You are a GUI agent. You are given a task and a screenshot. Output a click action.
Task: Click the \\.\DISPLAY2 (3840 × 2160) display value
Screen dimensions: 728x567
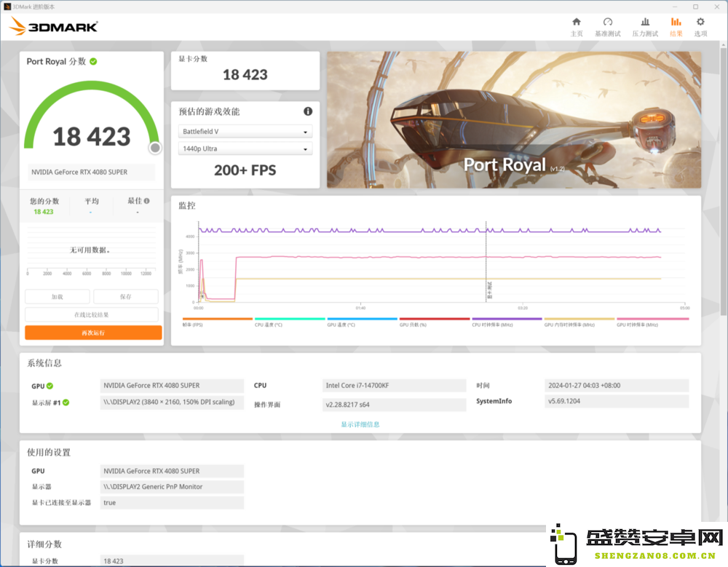pos(172,403)
